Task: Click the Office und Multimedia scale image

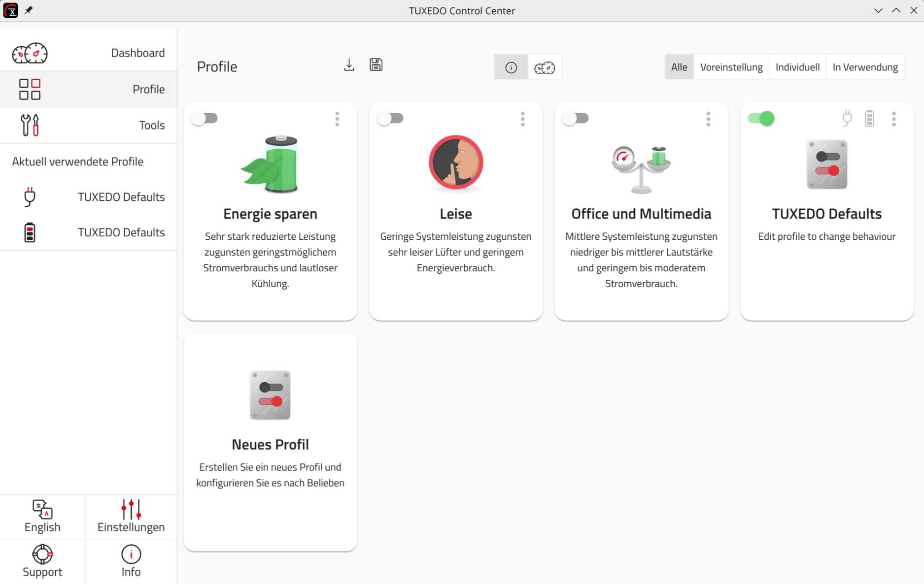Action: (x=641, y=169)
